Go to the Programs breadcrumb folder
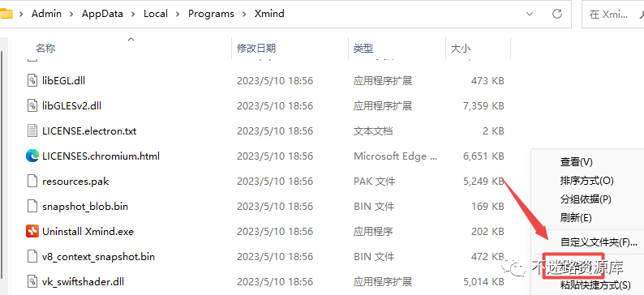This screenshot has height=295, width=644. click(211, 14)
